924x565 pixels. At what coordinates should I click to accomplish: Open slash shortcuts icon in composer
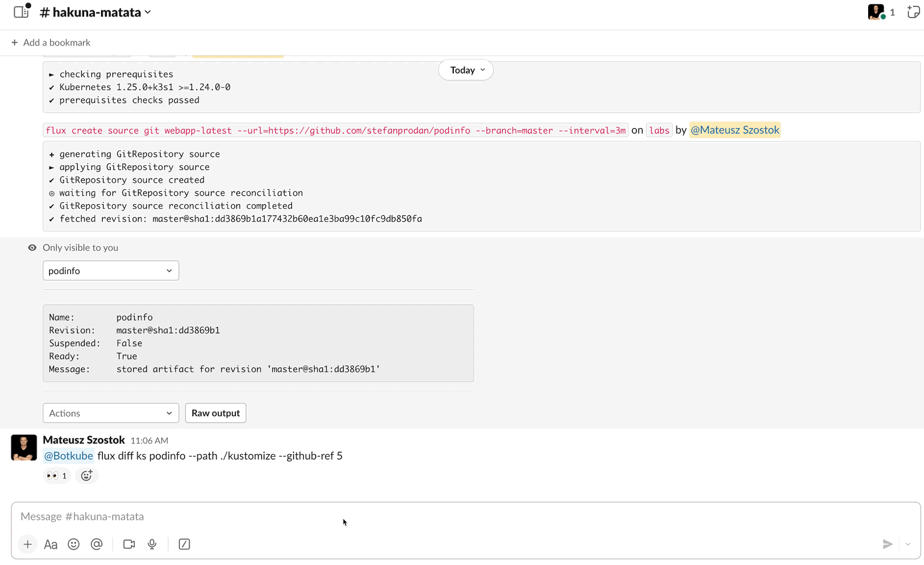184,544
